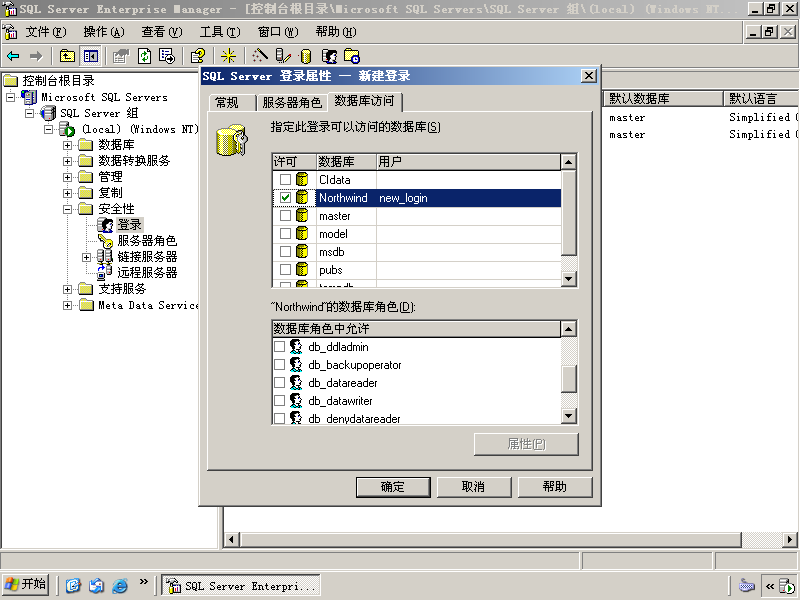Click SQL Server Enterprise taskbar button
The width and height of the screenshot is (800, 600).
pos(241,586)
